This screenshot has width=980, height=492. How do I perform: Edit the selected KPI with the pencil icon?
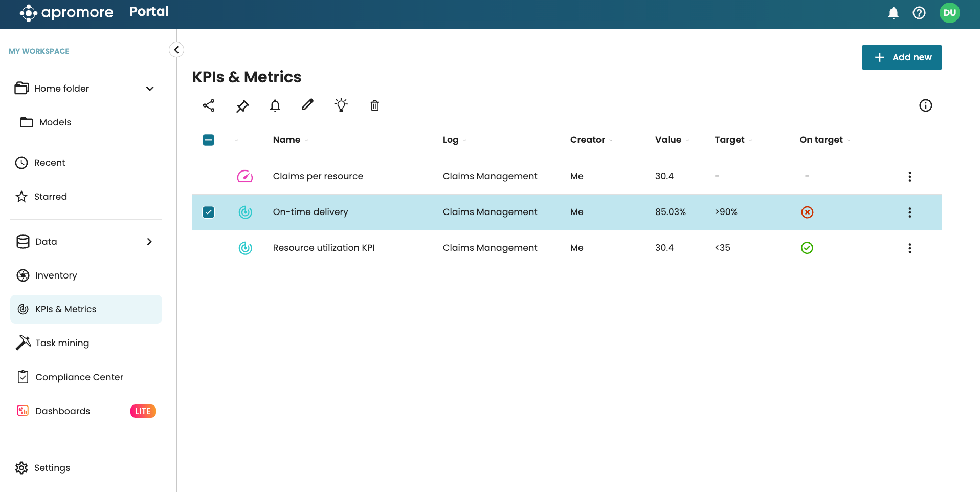(307, 105)
